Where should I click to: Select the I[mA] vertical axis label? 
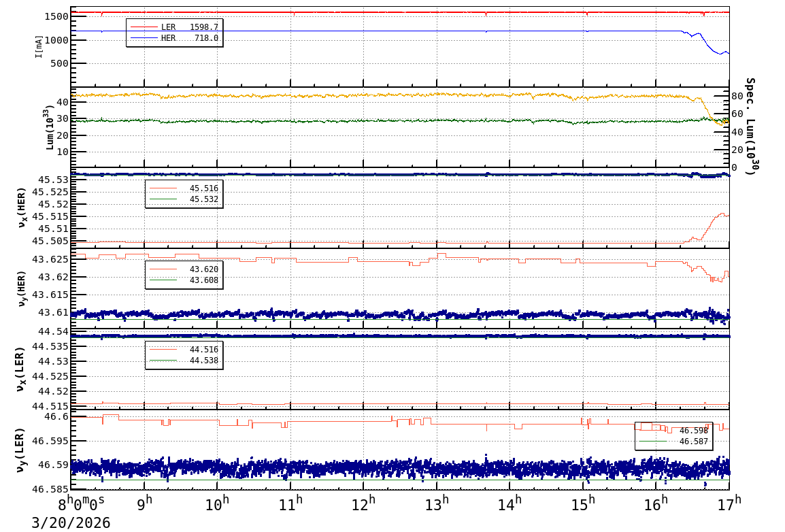[39, 46]
